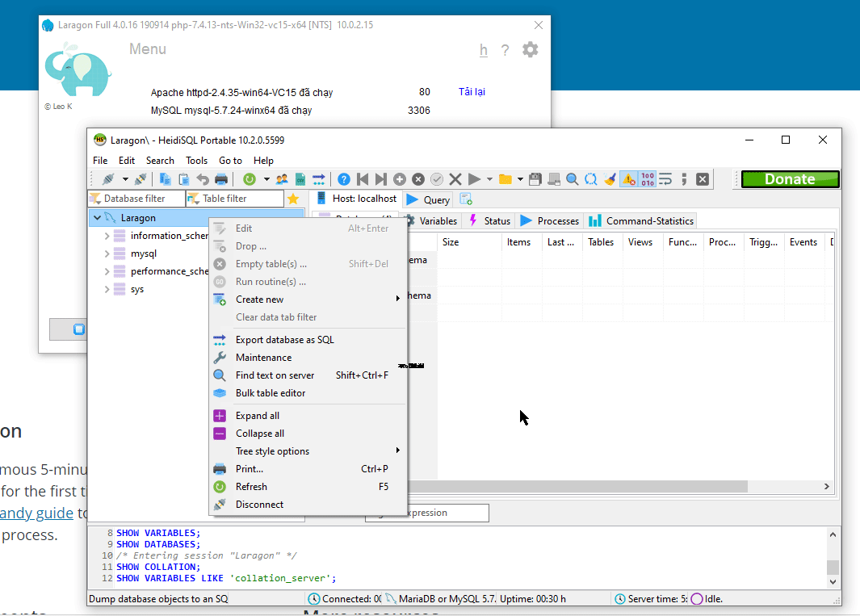The width and height of the screenshot is (860, 616).
Task: Switch to the Query tab
Action: tap(428, 199)
